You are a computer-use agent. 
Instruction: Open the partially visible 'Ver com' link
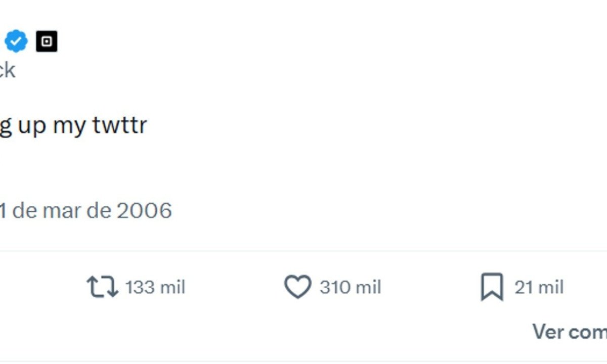pos(569,332)
